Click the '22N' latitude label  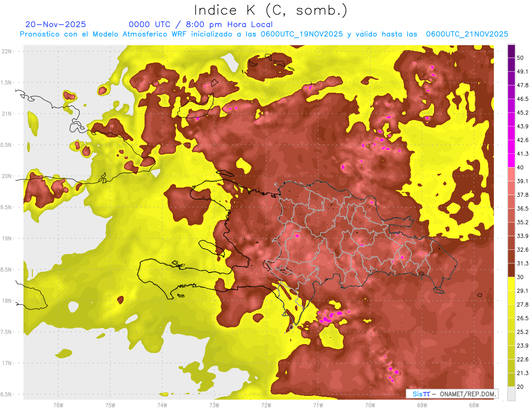tap(7, 51)
